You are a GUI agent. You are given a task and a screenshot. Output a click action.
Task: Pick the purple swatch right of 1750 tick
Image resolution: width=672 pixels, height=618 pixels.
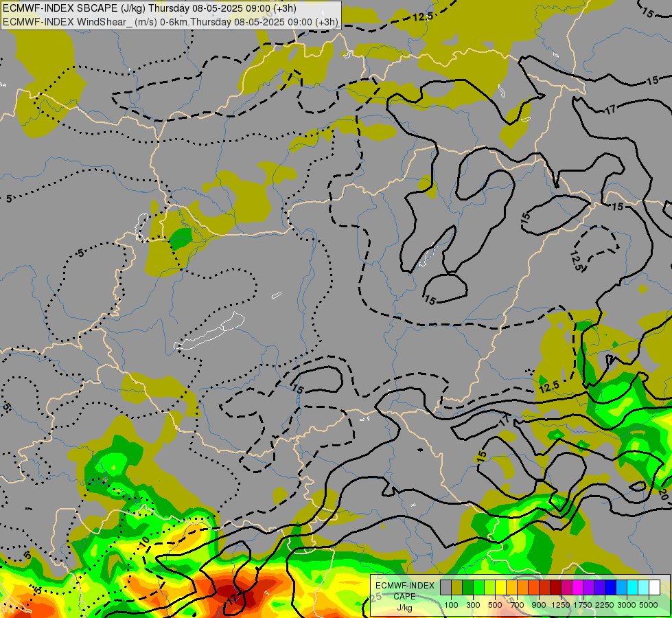589,587
